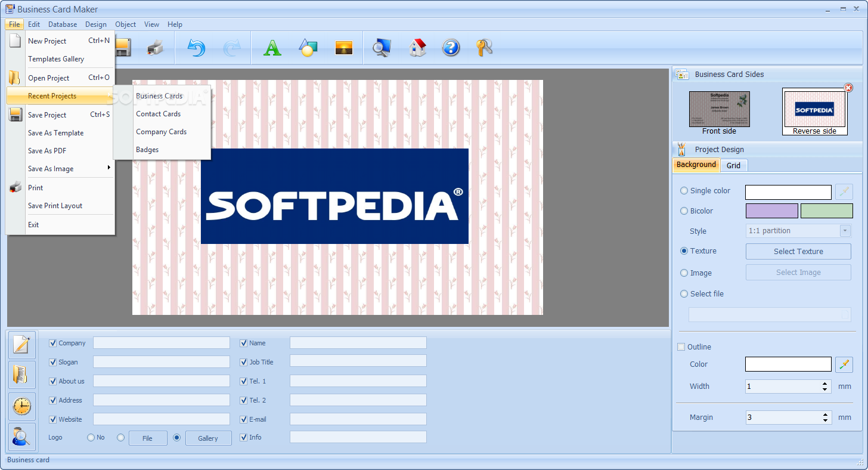Click the logo File button

click(x=148, y=438)
